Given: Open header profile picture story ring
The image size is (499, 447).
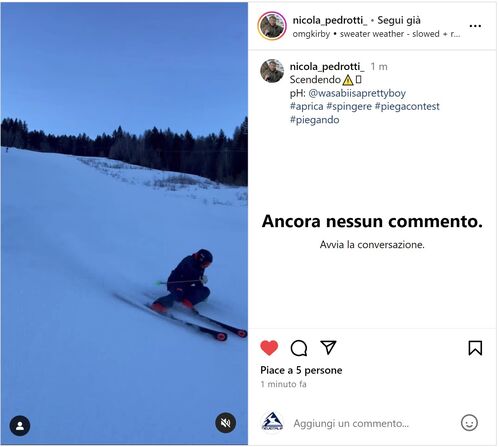Looking at the screenshot, I should click(272, 26).
